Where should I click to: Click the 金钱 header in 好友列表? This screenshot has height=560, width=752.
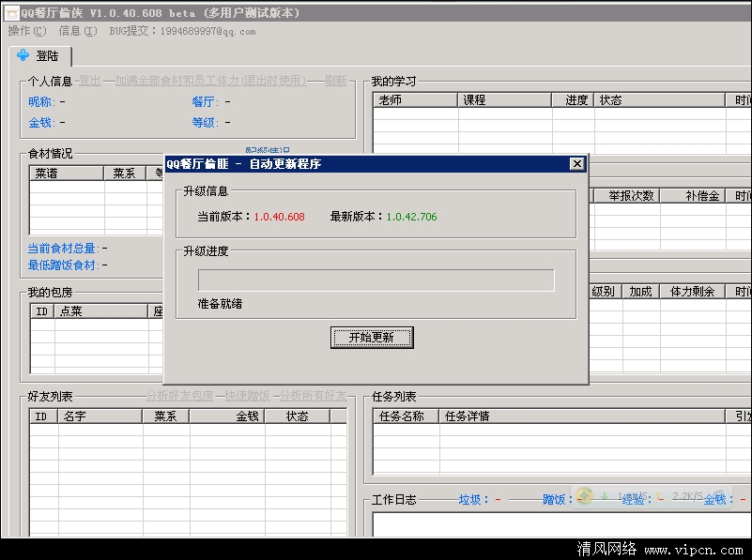pyautogui.click(x=227, y=416)
